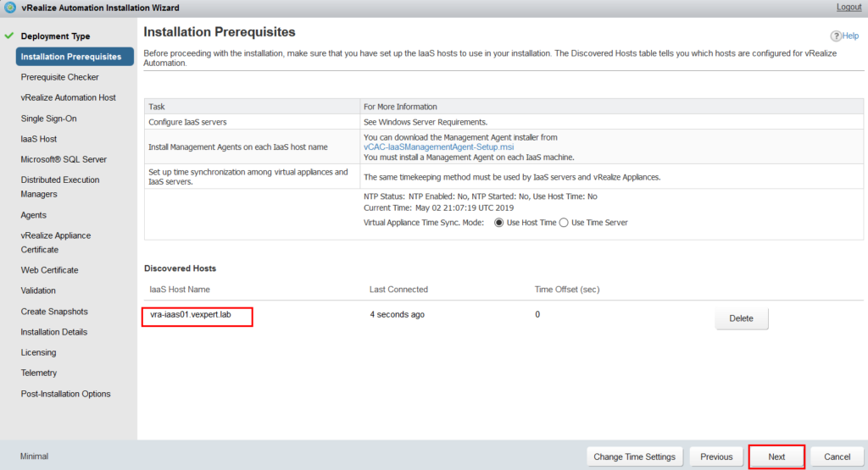Select the IaaS Host step

39,139
